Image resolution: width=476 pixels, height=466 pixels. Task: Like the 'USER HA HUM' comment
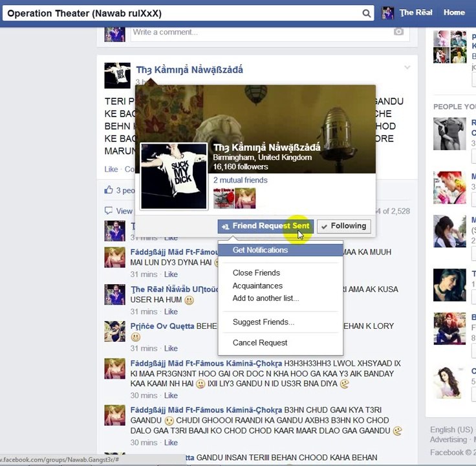171,312
